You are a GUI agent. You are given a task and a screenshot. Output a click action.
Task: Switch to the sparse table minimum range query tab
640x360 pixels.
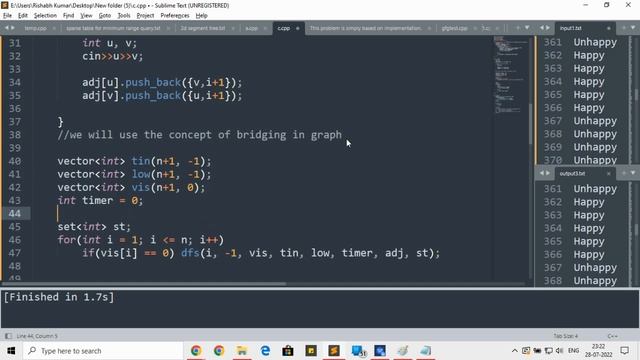tap(113, 28)
